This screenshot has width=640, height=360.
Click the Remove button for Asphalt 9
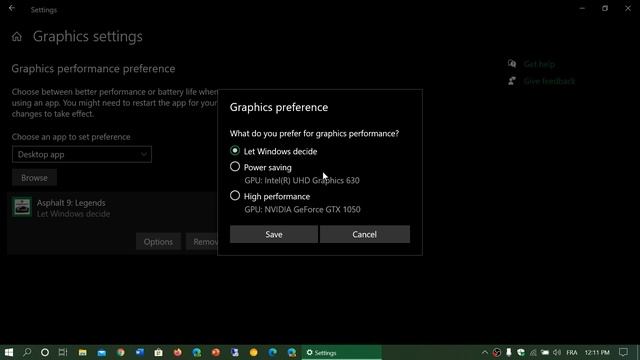point(202,242)
